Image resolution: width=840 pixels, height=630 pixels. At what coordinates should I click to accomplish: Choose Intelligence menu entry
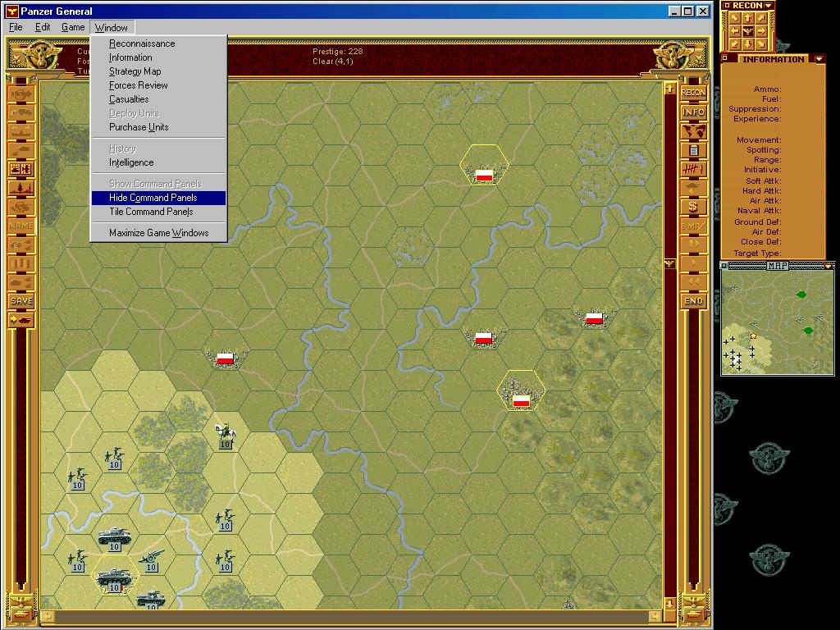(158, 162)
